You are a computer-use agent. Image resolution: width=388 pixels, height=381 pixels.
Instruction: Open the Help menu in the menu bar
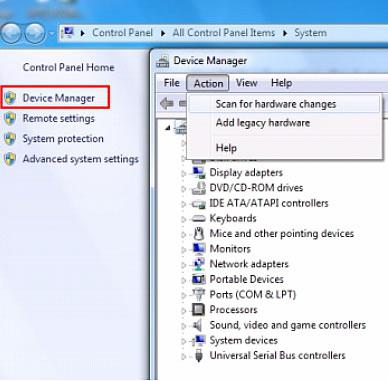(x=282, y=83)
